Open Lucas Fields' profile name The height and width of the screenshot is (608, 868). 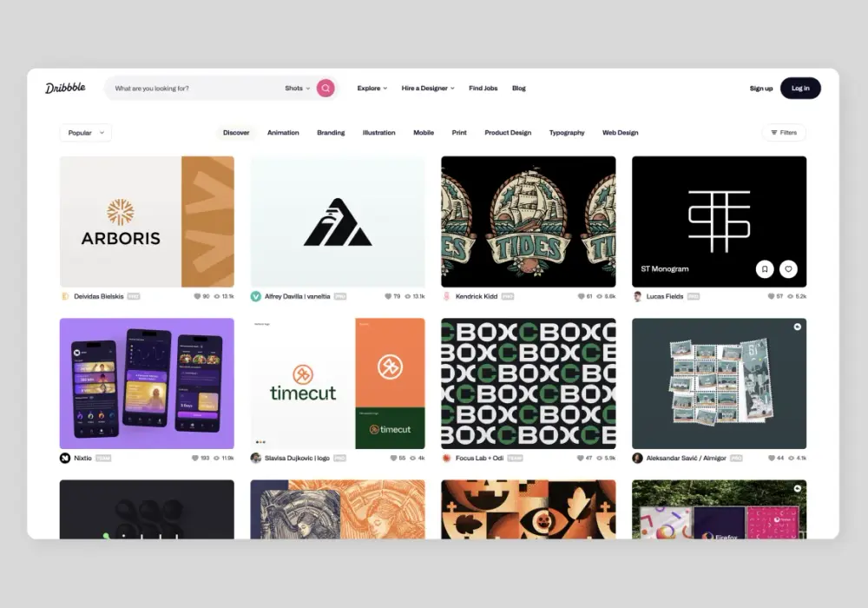(x=665, y=296)
